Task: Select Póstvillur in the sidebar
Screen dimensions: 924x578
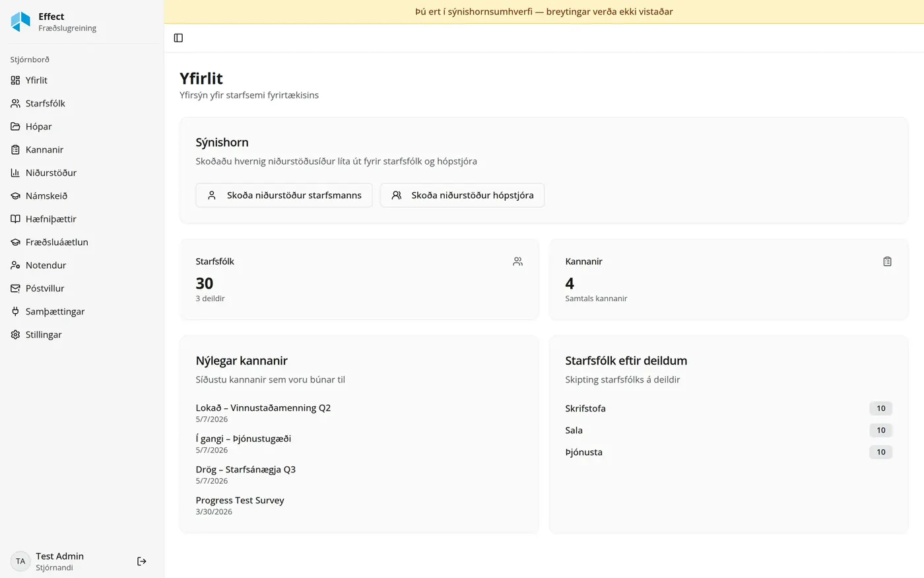Action: (82, 288)
